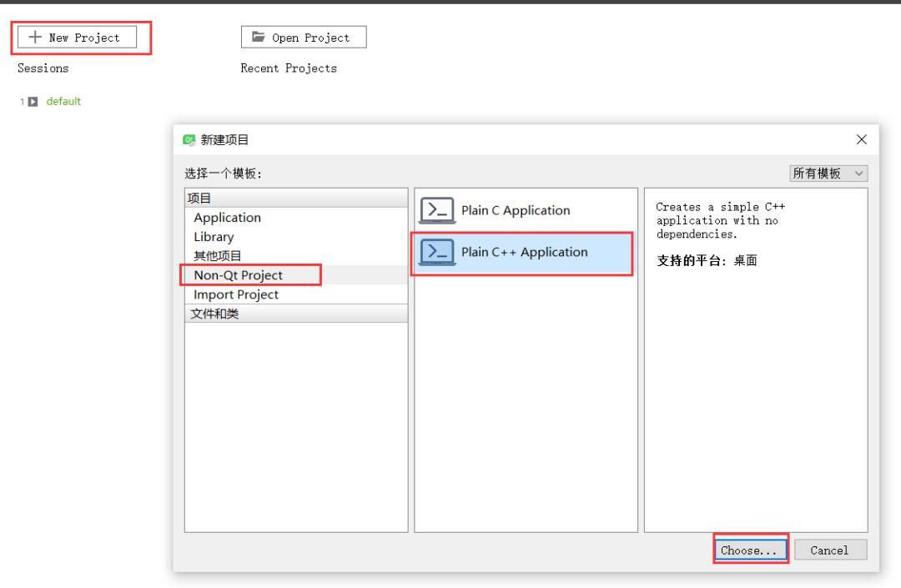Open the default session link
The height and width of the screenshot is (588, 901).
(x=63, y=102)
